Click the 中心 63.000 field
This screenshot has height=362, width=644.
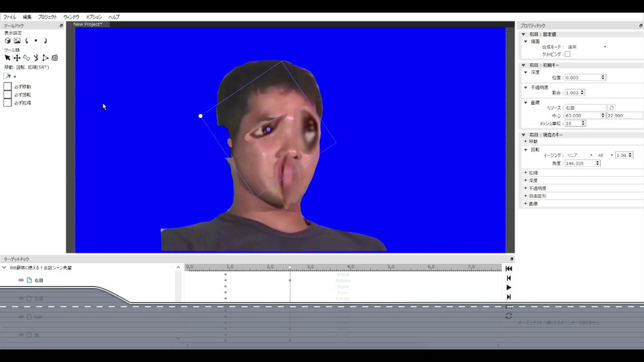(585, 115)
